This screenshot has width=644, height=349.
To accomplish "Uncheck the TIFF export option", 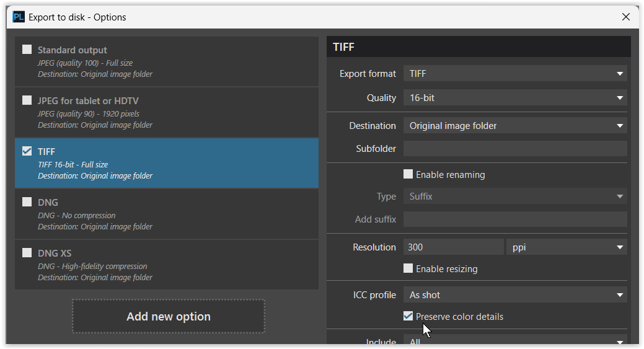I will pyautogui.click(x=27, y=151).
